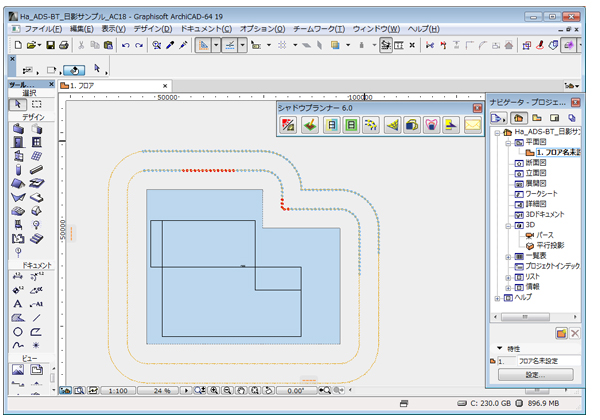Screen dimensions: 600x420
Task: Select the Spline tool in the toolbox
Action: pyautogui.click(x=18, y=345)
